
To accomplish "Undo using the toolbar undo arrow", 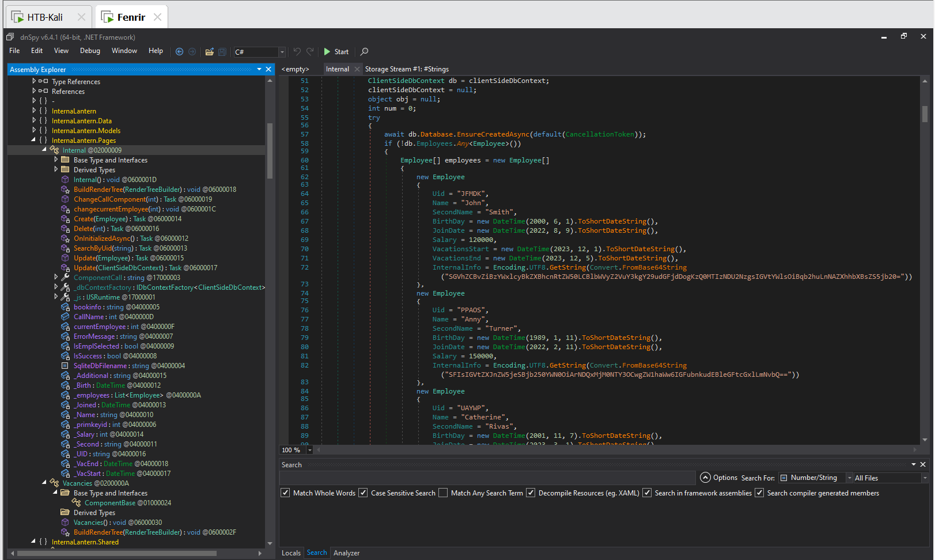I will coord(297,52).
